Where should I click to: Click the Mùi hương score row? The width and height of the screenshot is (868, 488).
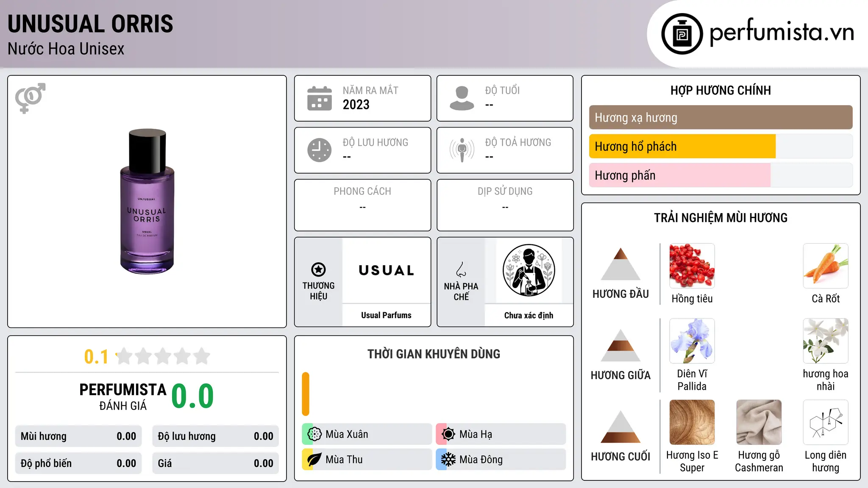[78, 436]
